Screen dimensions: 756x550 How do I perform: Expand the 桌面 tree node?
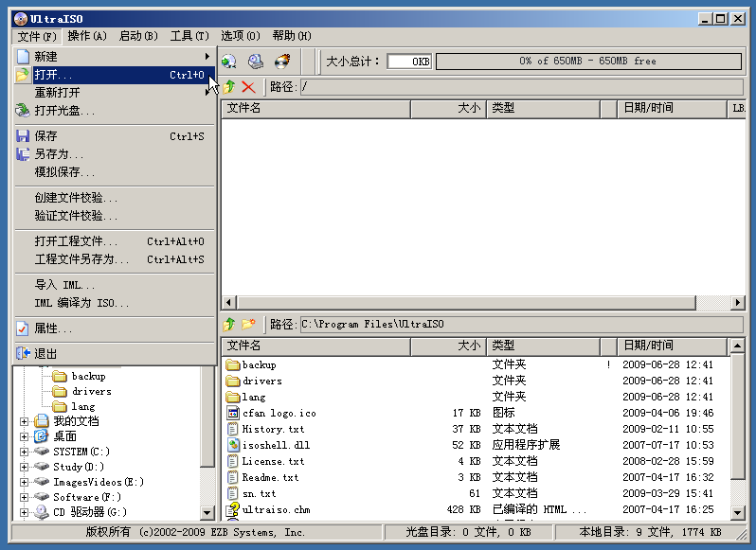click(x=24, y=436)
